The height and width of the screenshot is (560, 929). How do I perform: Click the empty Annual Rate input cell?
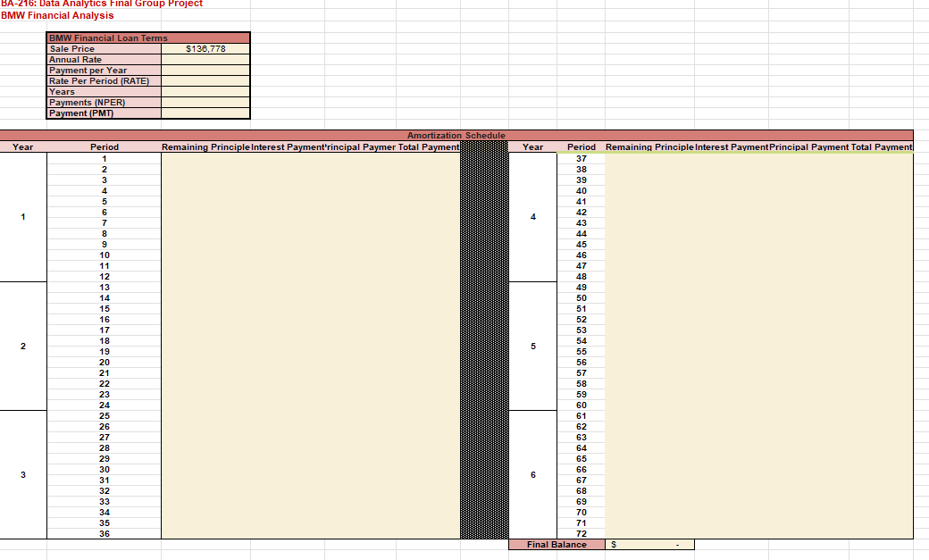pyautogui.click(x=205, y=60)
